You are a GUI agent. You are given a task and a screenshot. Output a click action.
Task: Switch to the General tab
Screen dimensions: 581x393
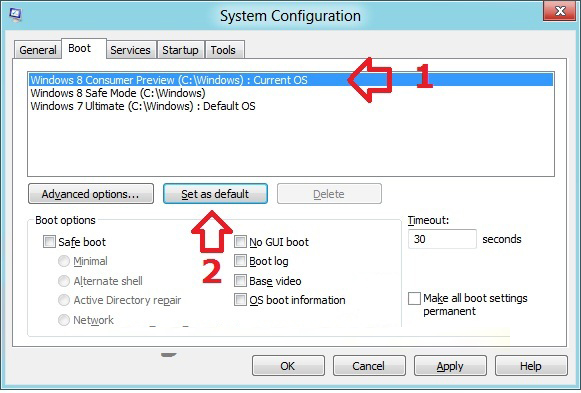[38, 50]
